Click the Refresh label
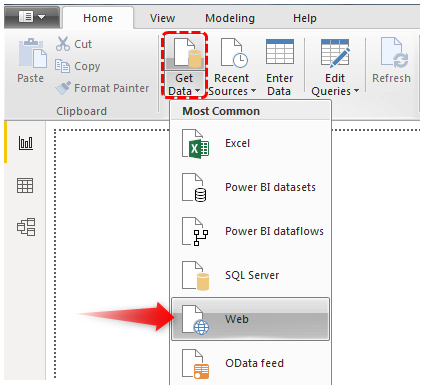Image resolution: width=424 pixels, height=385 pixels. coord(391,78)
